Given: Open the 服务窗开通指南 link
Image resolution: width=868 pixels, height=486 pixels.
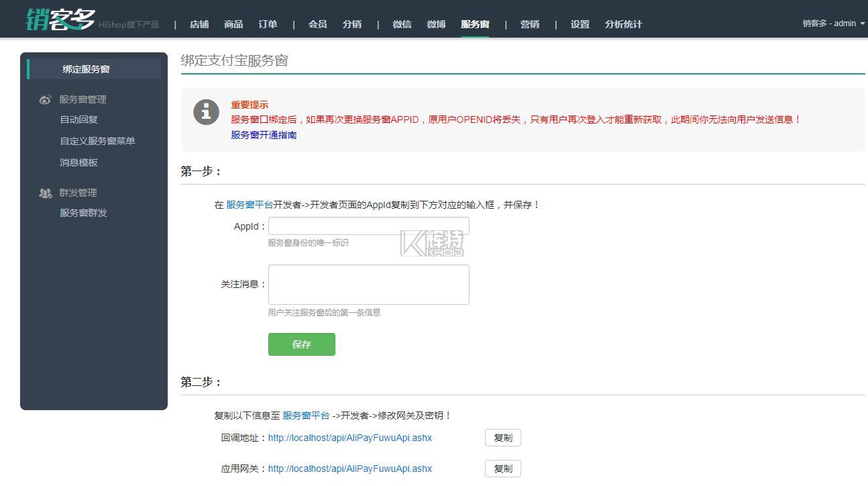Looking at the screenshot, I should tap(264, 135).
